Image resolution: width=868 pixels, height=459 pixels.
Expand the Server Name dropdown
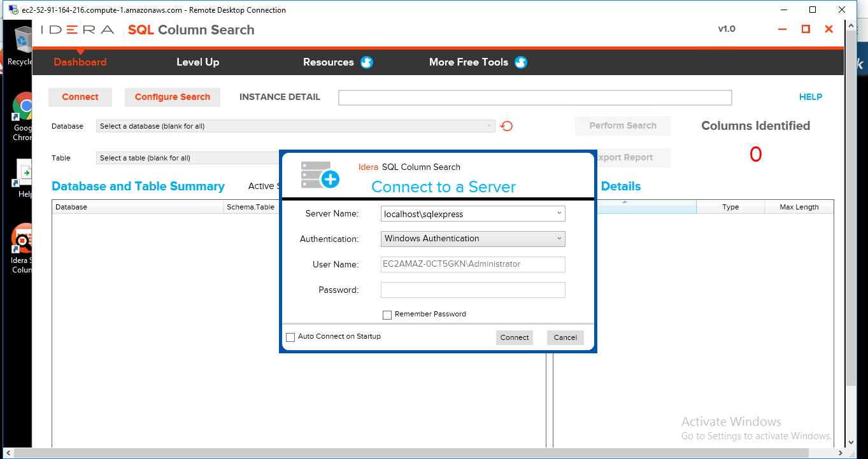(x=559, y=214)
